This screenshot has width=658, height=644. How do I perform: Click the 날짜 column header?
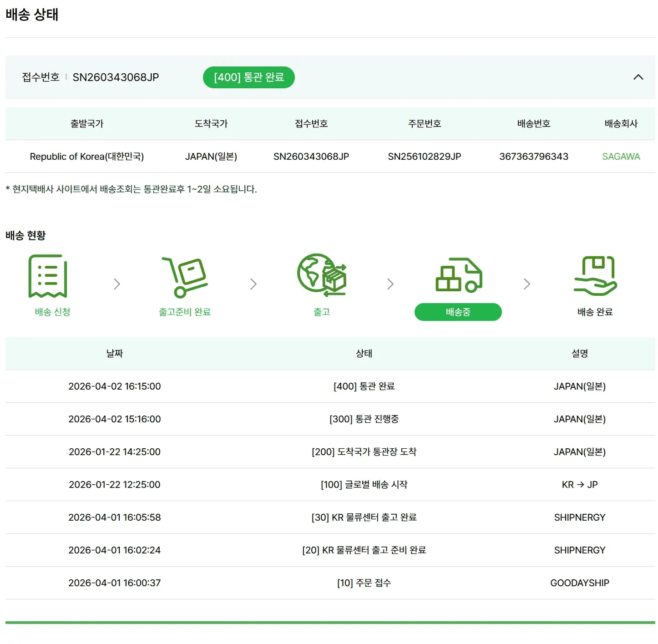[115, 354]
